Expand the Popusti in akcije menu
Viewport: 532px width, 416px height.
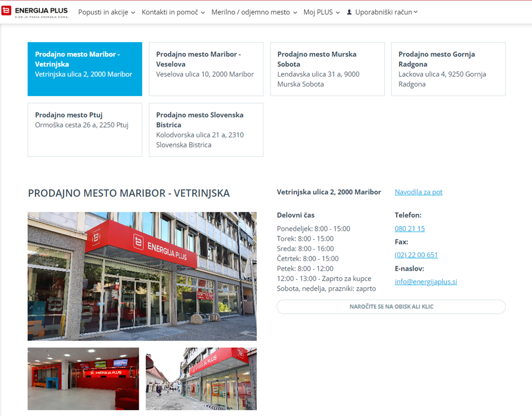pos(107,12)
